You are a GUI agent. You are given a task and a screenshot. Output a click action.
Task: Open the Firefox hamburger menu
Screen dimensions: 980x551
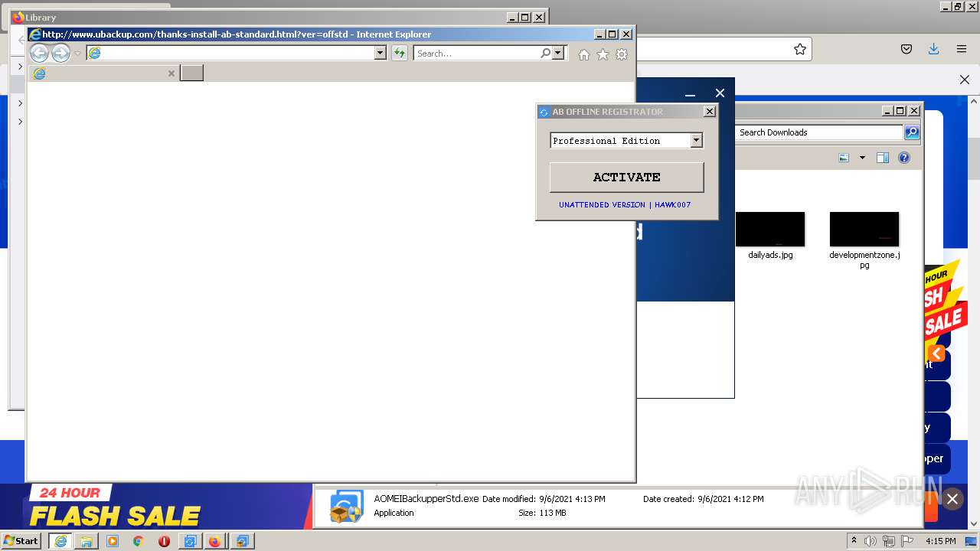[x=961, y=49]
